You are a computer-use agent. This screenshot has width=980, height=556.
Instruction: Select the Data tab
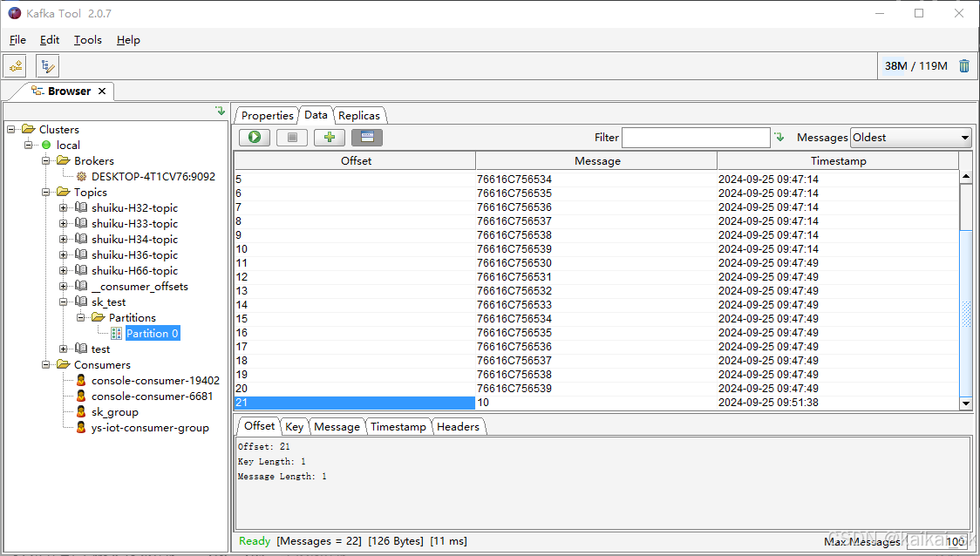pyautogui.click(x=316, y=115)
